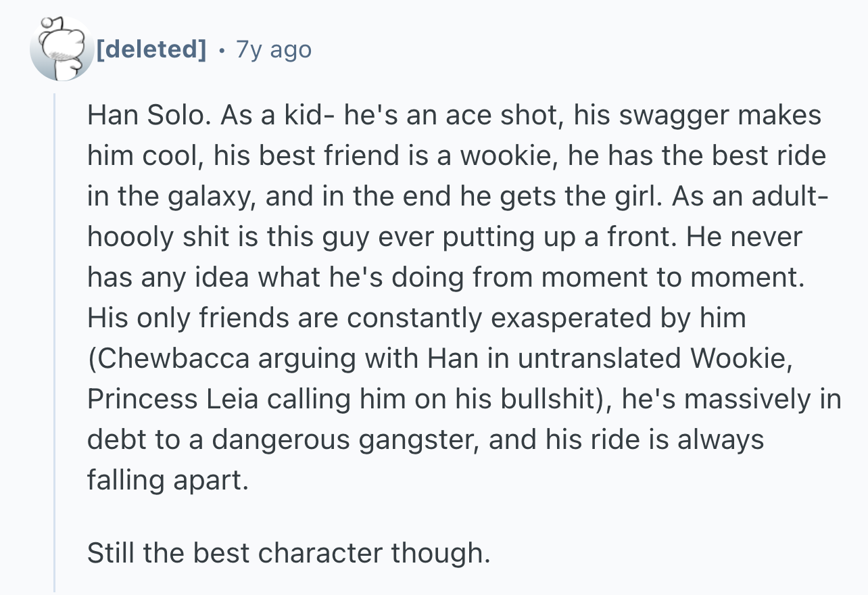868x595 pixels.
Task: Open the [deleted] username link
Action: (151, 49)
